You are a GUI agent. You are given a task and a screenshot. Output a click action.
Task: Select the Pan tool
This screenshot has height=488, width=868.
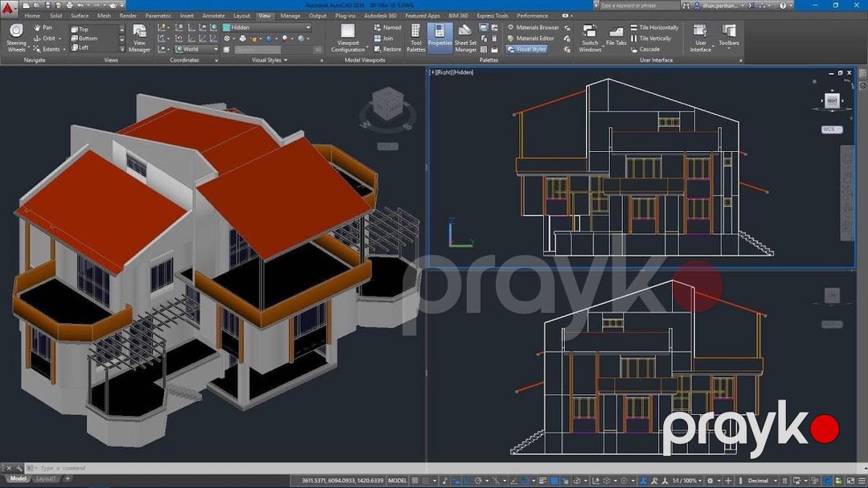43,27
